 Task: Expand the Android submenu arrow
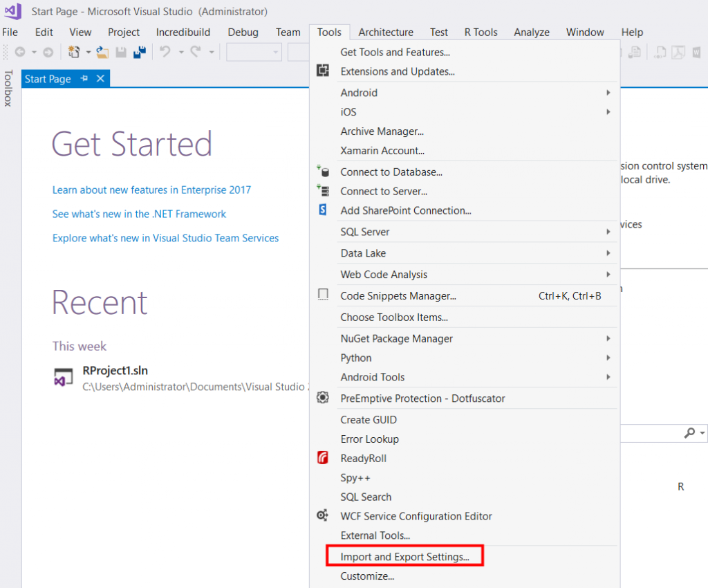click(x=608, y=93)
